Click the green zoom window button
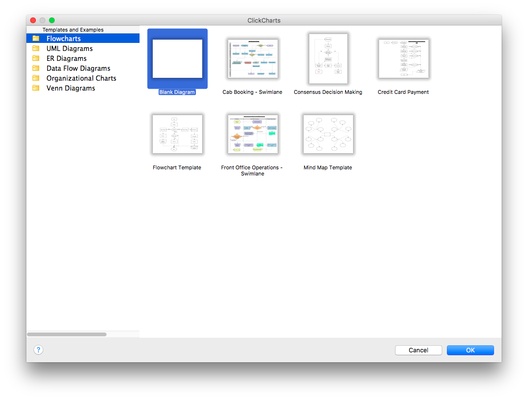The image size is (528, 400). click(x=52, y=20)
